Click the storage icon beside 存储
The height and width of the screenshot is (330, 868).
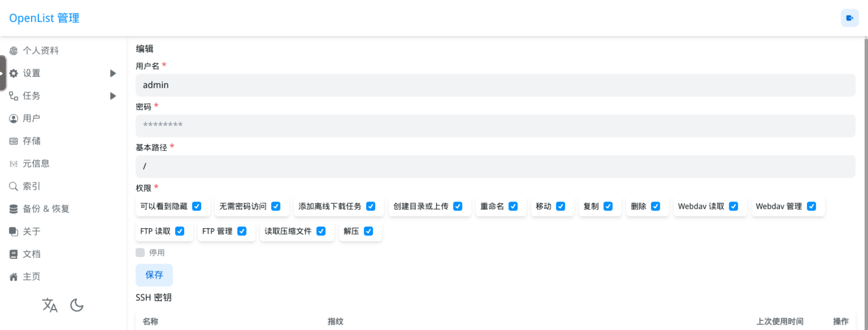click(14, 141)
